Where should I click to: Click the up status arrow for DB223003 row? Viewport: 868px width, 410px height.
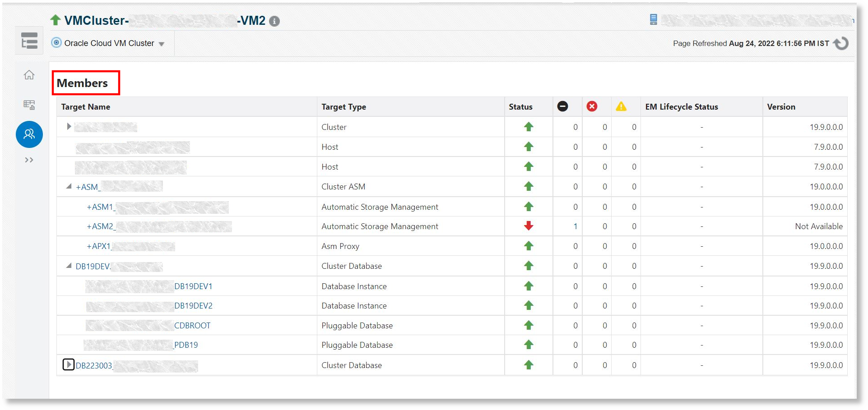529,365
